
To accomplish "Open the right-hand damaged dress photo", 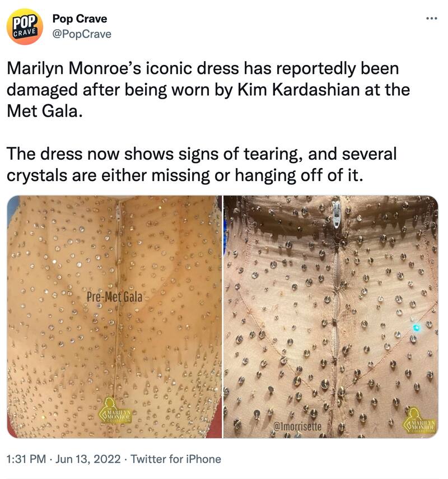I will [330, 317].
